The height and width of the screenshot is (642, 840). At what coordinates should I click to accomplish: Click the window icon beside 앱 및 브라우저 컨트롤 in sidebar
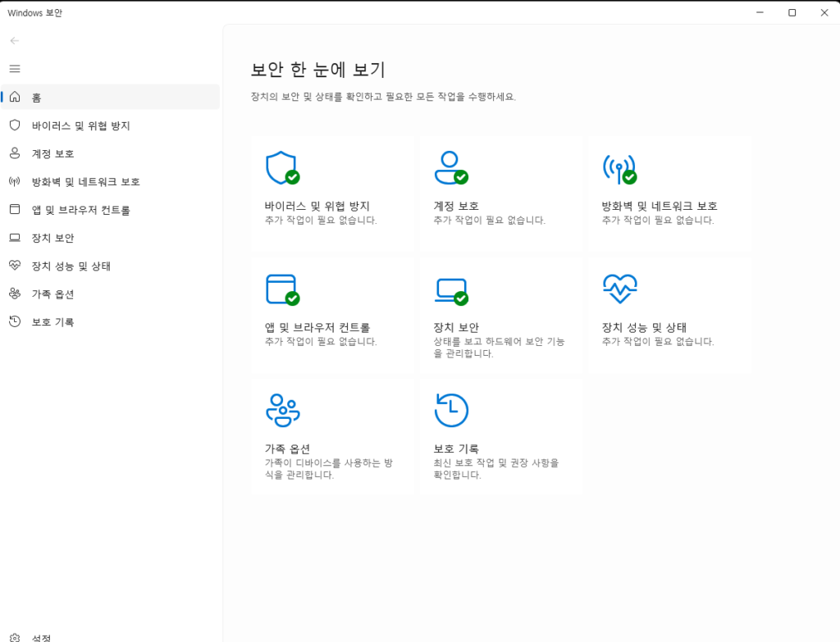tap(15, 209)
